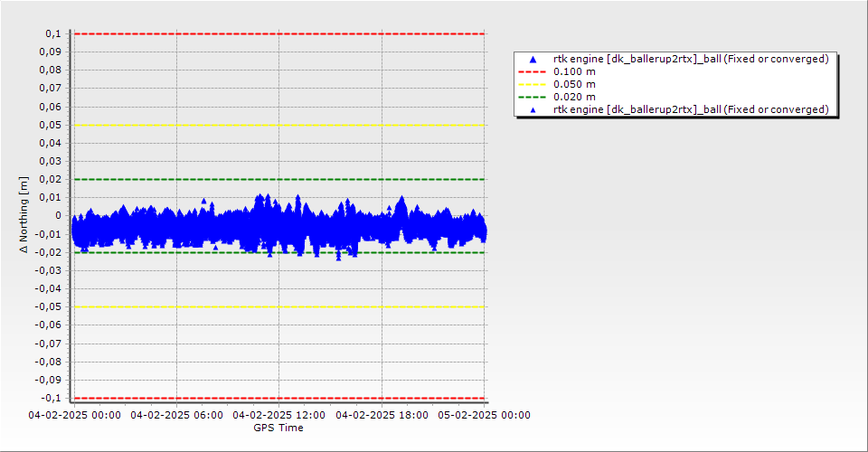868x452 pixels.
Task: Click the top 'rtk engine [dk_ballerup2rtx]_ball' legend label
Action: [x=691, y=59]
